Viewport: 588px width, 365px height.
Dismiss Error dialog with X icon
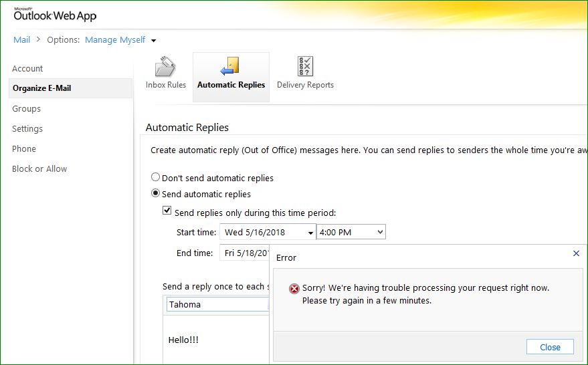point(577,253)
